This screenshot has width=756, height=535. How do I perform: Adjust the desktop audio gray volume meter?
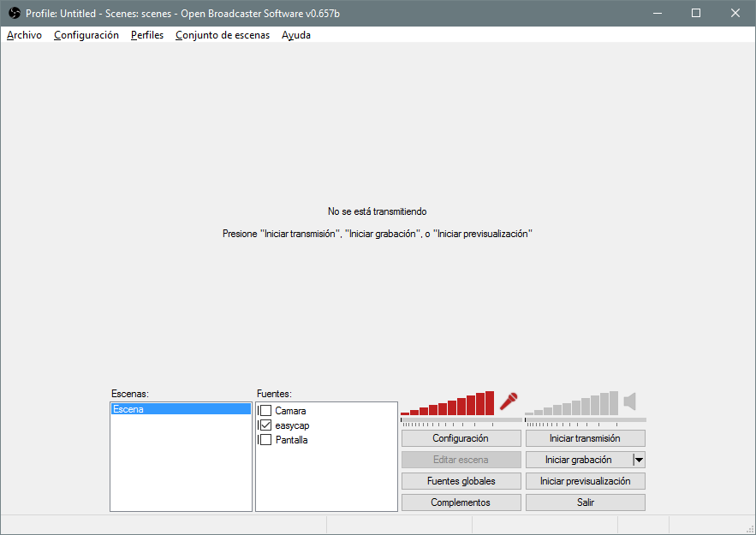(x=571, y=403)
